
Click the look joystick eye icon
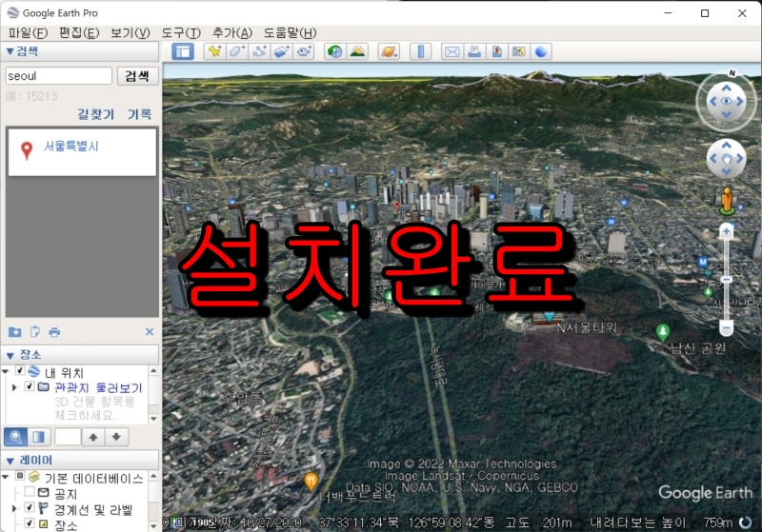[x=726, y=101]
